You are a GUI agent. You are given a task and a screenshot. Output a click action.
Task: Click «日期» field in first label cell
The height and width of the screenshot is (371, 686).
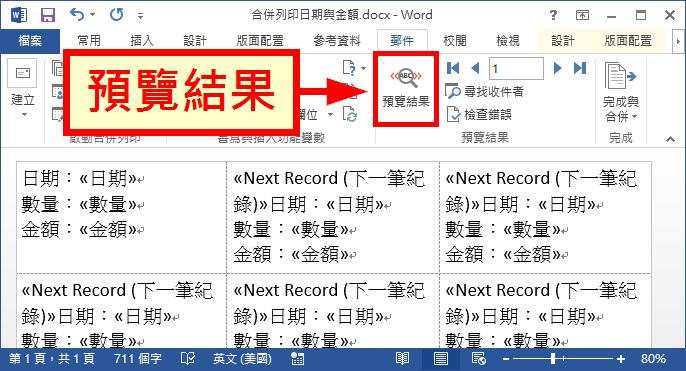[x=108, y=178]
